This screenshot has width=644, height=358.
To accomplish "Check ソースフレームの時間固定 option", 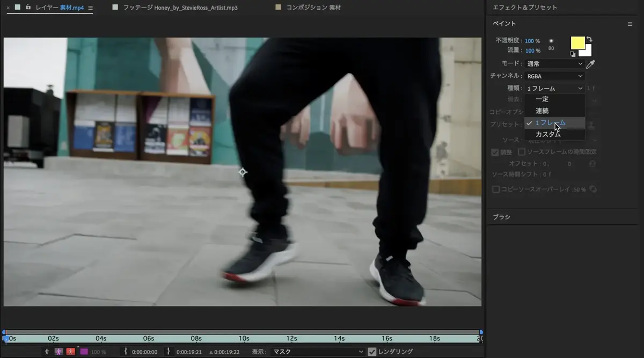I will [x=522, y=152].
